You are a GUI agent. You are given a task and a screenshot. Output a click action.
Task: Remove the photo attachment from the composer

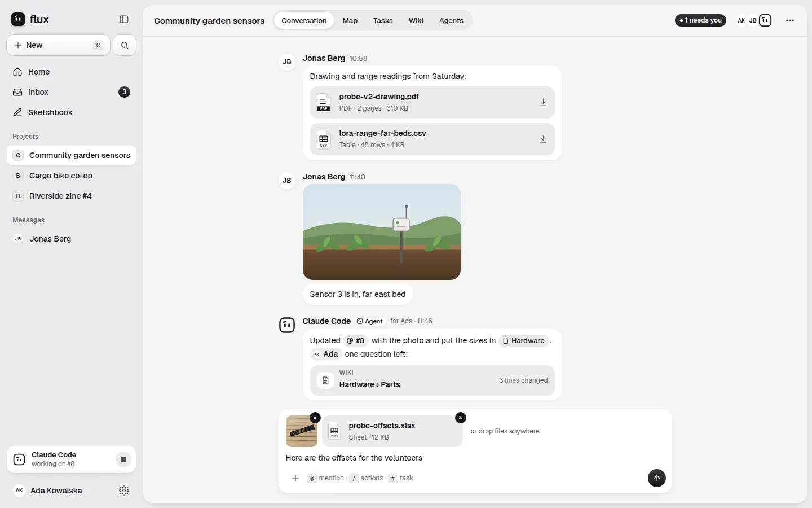(315, 418)
